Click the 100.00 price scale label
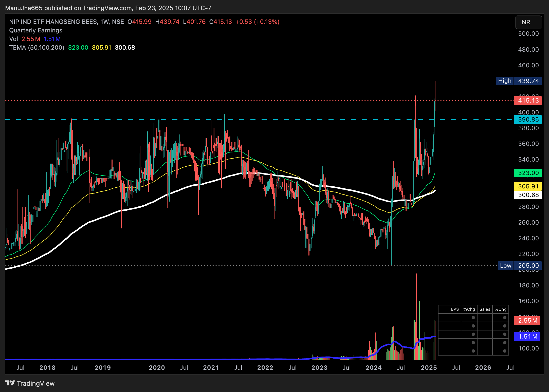 point(528,348)
